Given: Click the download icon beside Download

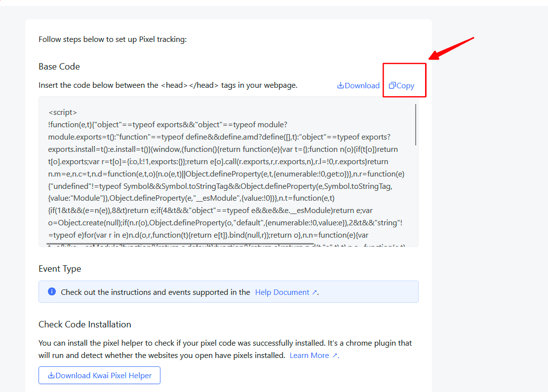Looking at the screenshot, I should coord(340,86).
